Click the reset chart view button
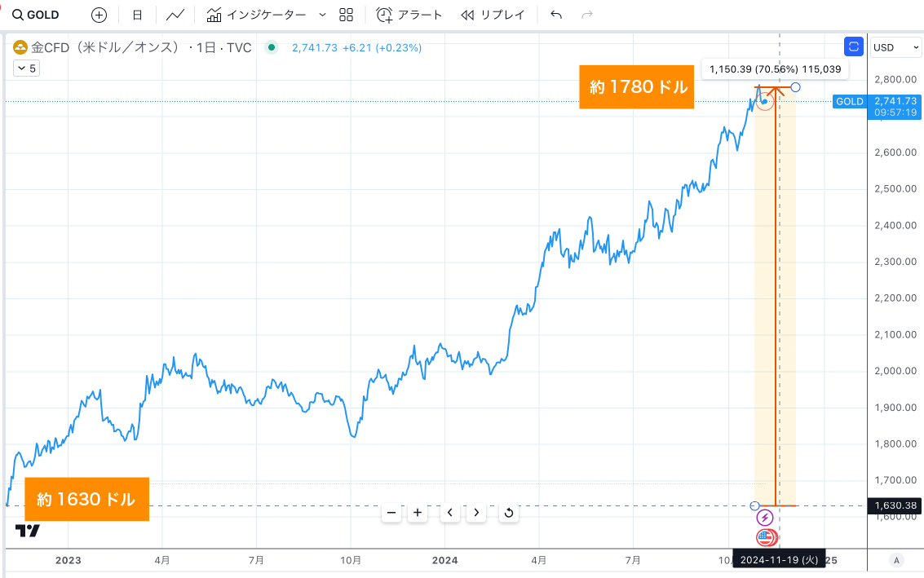The height and width of the screenshot is (578, 924). tap(508, 513)
